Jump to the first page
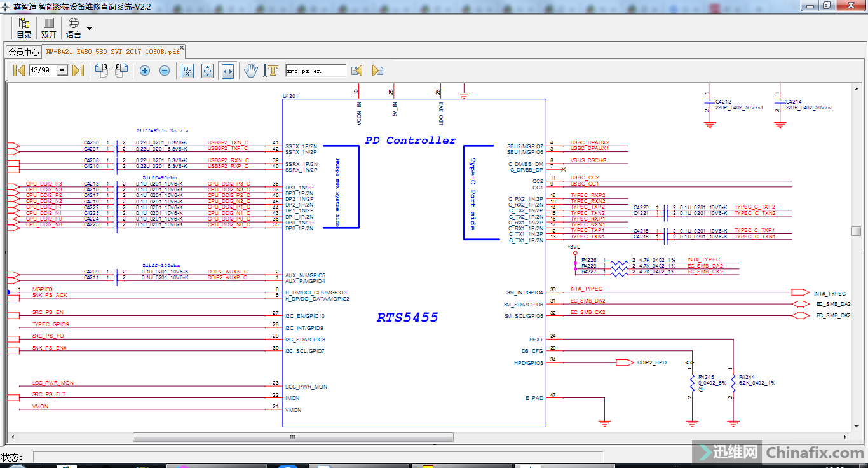The height and width of the screenshot is (468, 868). 19,71
